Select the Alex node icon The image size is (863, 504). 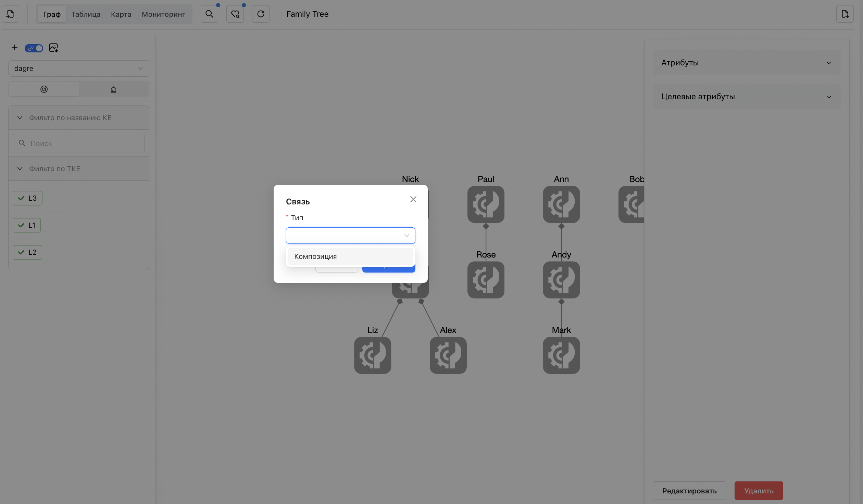coord(448,355)
